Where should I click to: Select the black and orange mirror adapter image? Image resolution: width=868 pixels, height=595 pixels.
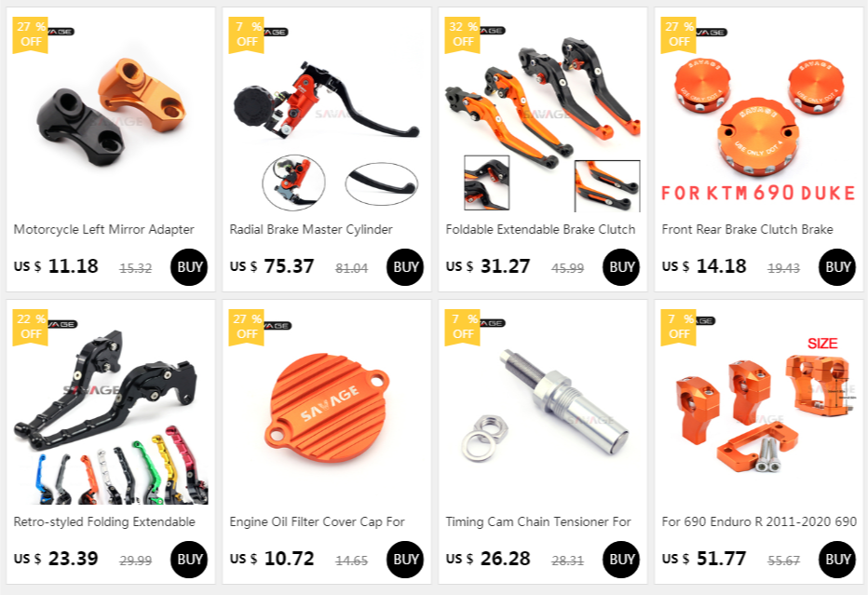click(x=111, y=112)
